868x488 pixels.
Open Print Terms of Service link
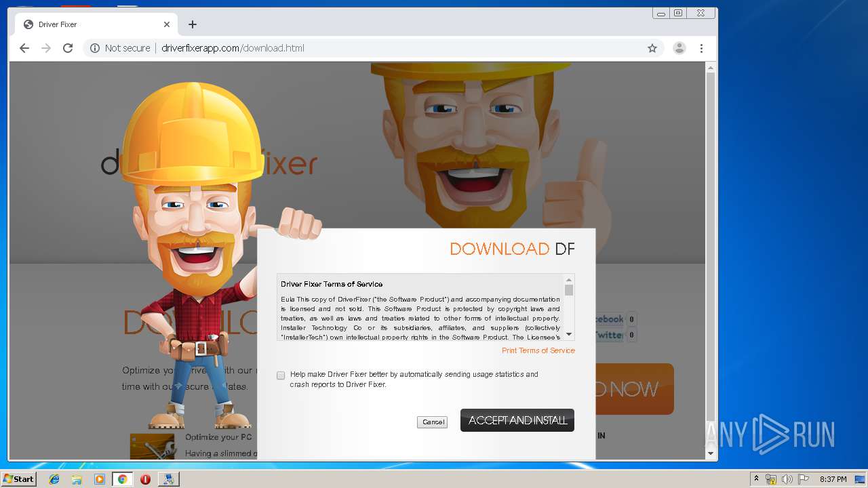pyautogui.click(x=538, y=350)
